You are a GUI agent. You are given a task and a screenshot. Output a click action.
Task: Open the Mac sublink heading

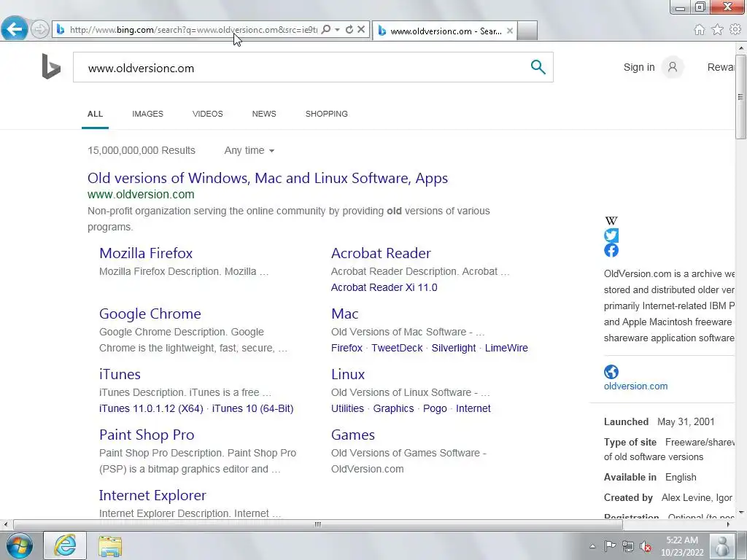[344, 314]
